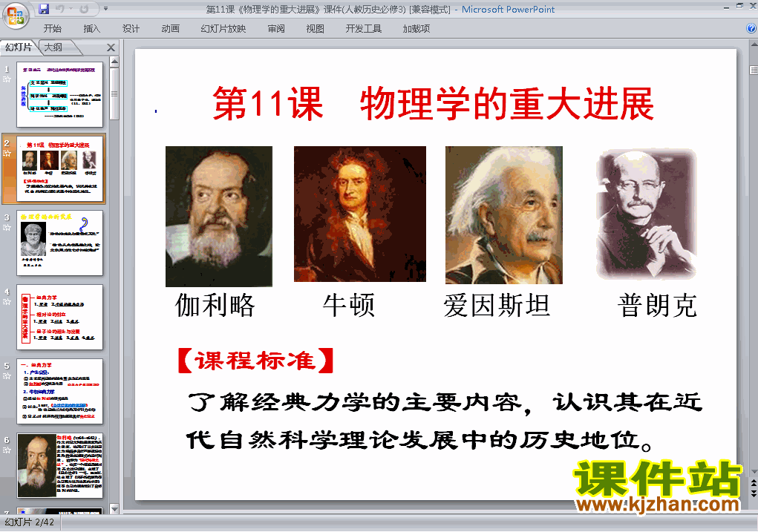758x532 pixels.
Task: Click the Redo icon in quick access toolbar
Action: pos(84,9)
